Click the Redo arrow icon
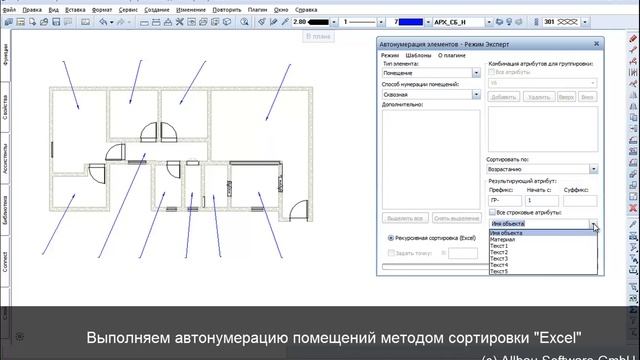The width and height of the screenshot is (640, 360). tap(121, 22)
